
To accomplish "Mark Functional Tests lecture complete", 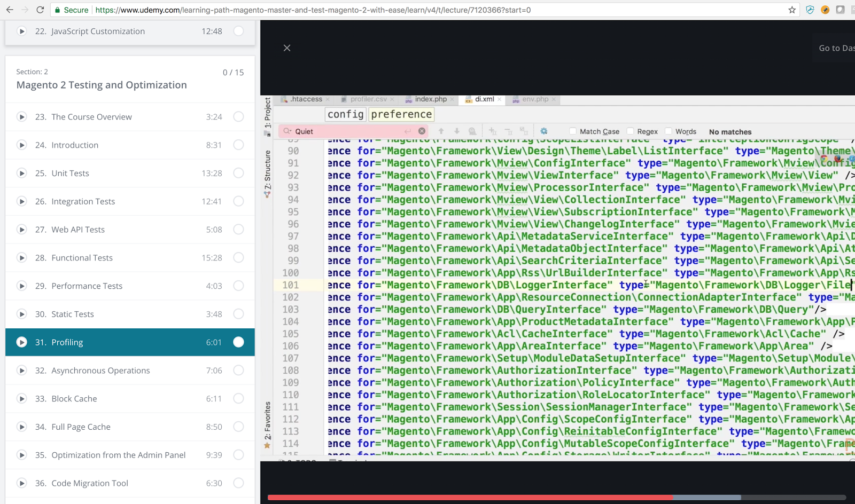I will (x=238, y=258).
